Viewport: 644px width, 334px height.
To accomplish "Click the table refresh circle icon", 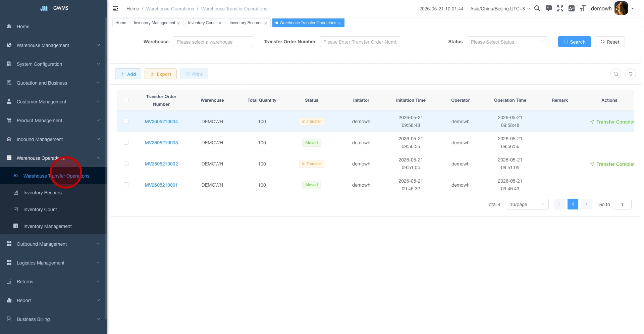I will point(631,74).
